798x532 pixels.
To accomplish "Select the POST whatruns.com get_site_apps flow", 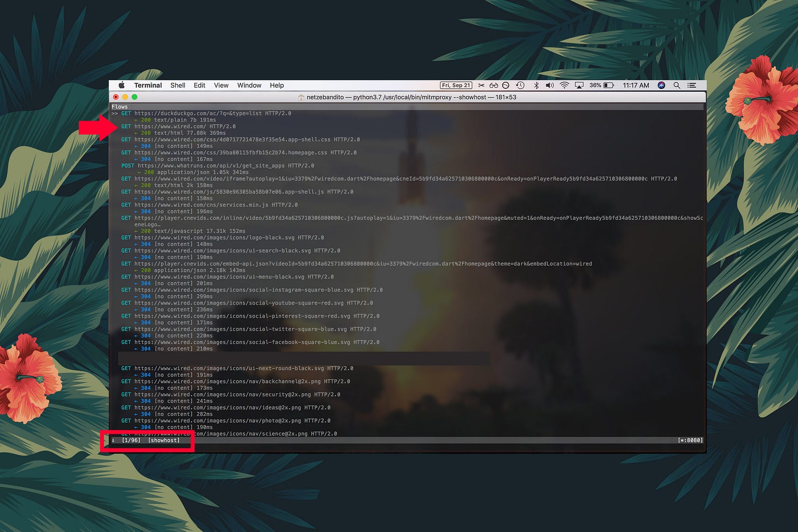I will (217, 166).
